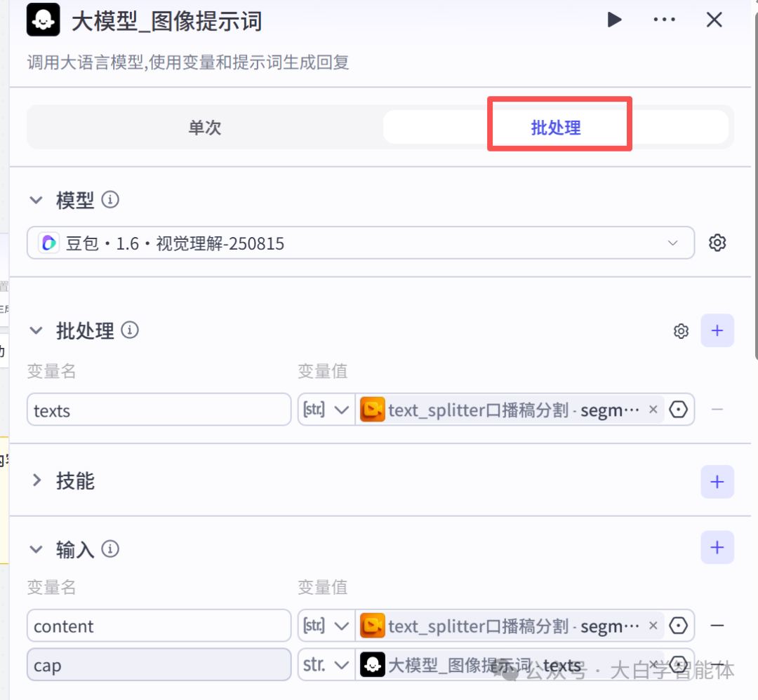This screenshot has width=758, height=700.
Task: Open variable picker for content row
Action: click(x=678, y=626)
